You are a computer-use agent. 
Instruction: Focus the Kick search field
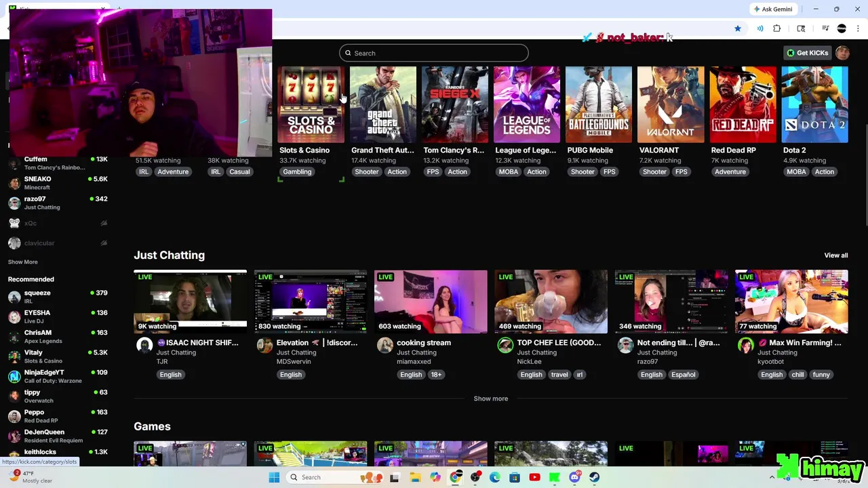(x=434, y=53)
